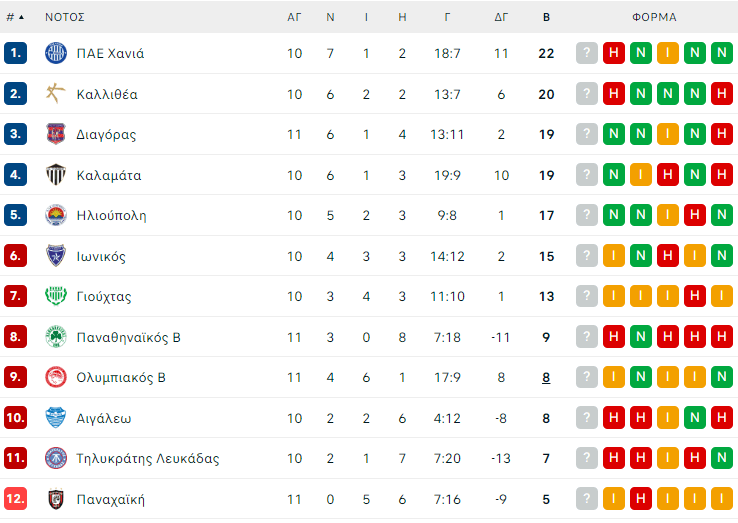
Task: Click the Γιούχτας green crest
Action: (x=56, y=296)
